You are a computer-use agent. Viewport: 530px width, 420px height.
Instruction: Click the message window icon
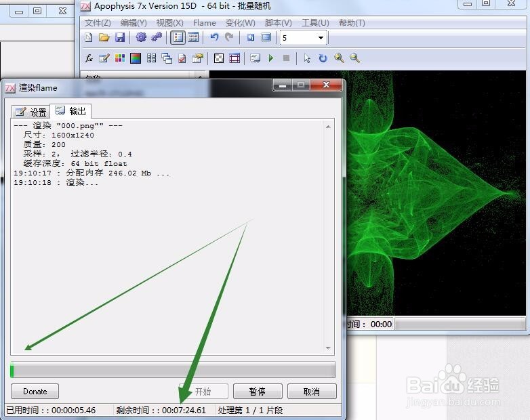coord(256,58)
